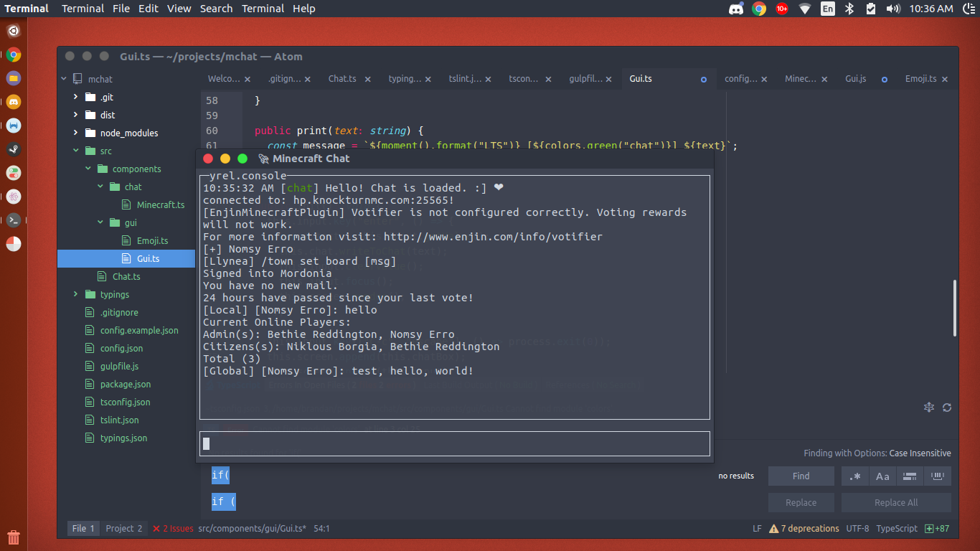980x551 pixels.
Task: Open the Atom dock icon
Action: (x=14, y=197)
